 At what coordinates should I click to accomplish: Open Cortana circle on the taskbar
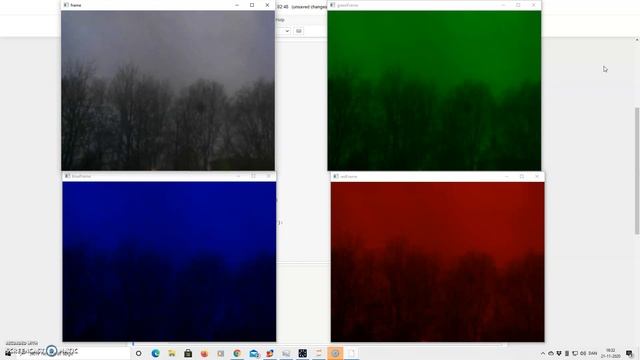pos(139,353)
